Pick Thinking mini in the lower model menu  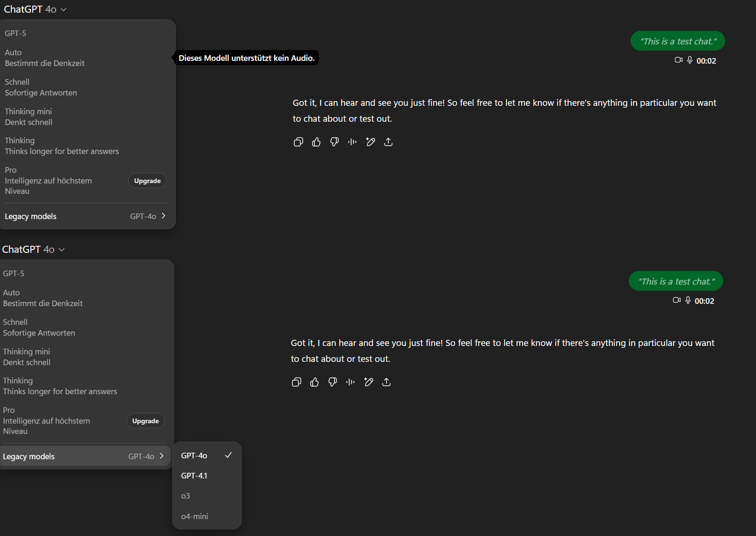pos(84,357)
